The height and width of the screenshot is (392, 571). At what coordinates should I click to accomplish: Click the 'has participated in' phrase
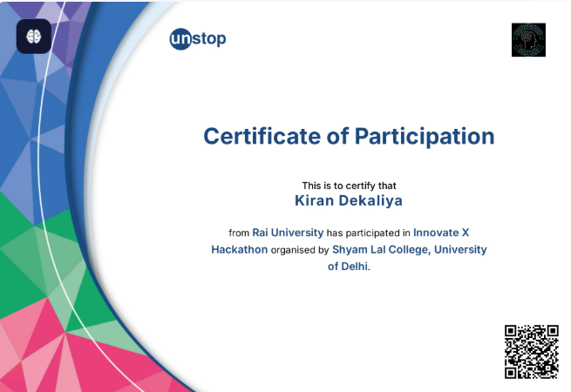[368, 233]
